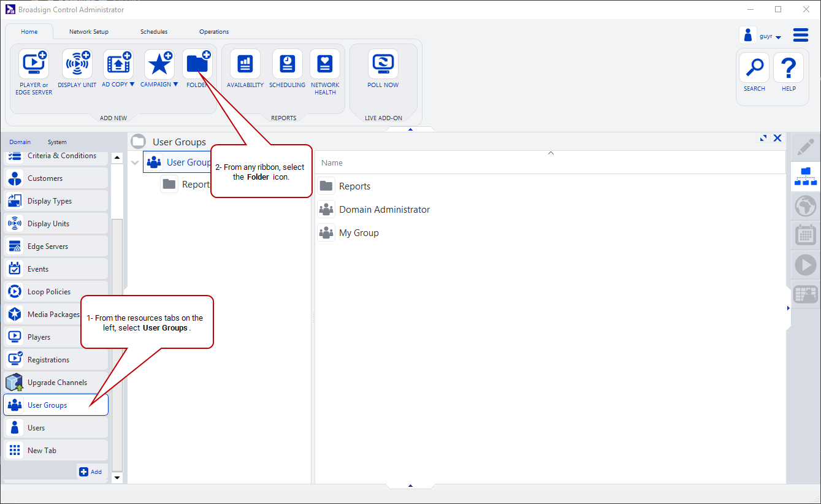This screenshot has height=504, width=821.
Task: Close the User Groups panel
Action: 777,139
